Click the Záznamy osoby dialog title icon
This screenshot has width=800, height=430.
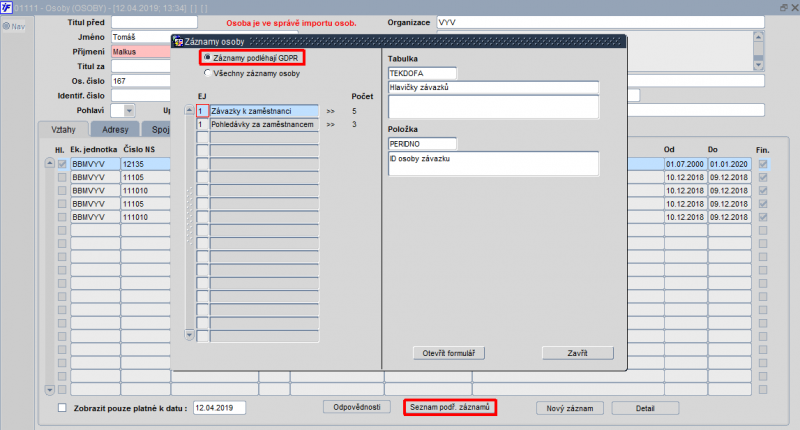(179, 42)
